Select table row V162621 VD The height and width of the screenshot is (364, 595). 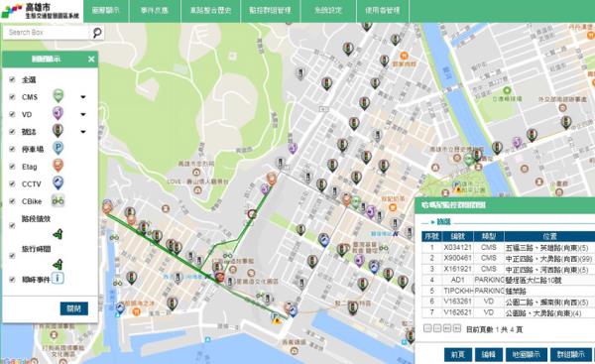[x=508, y=312]
